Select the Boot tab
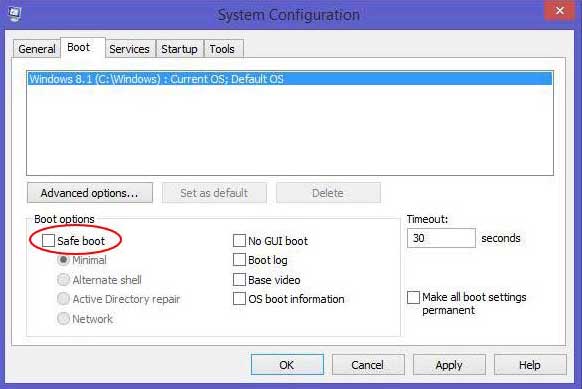This screenshot has height=389, width=582. [x=83, y=48]
